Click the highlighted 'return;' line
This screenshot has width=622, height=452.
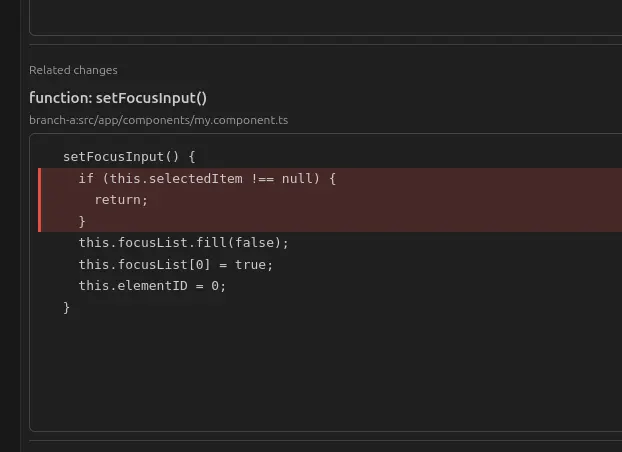click(121, 200)
